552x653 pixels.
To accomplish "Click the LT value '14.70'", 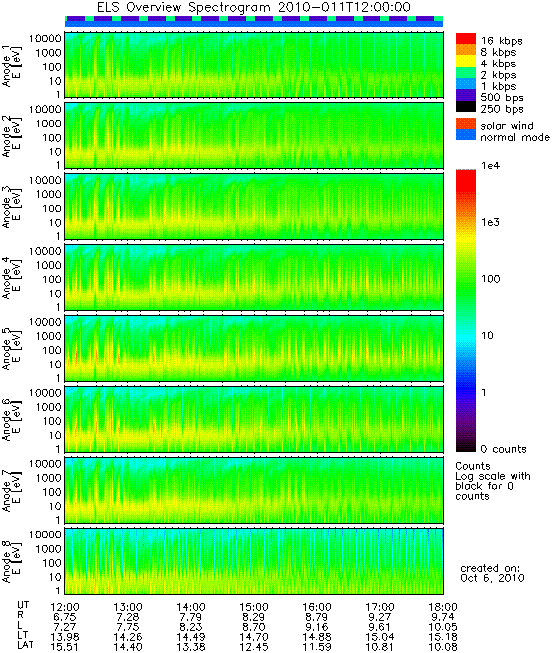I will [254, 637].
